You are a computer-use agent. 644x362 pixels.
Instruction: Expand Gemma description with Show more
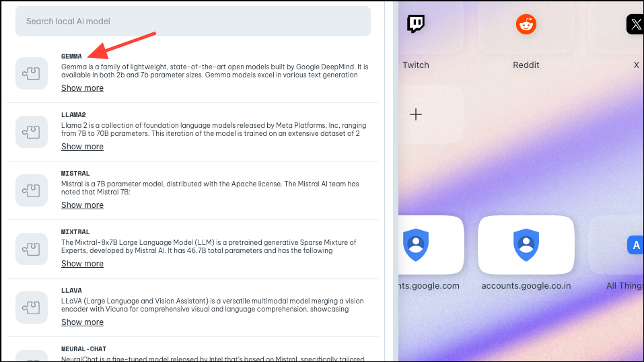point(82,88)
